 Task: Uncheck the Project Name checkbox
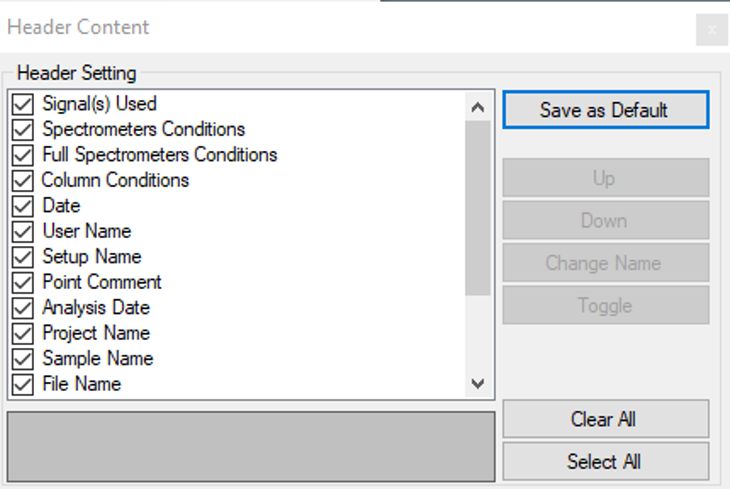pyautogui.click(x=22, y=333)
